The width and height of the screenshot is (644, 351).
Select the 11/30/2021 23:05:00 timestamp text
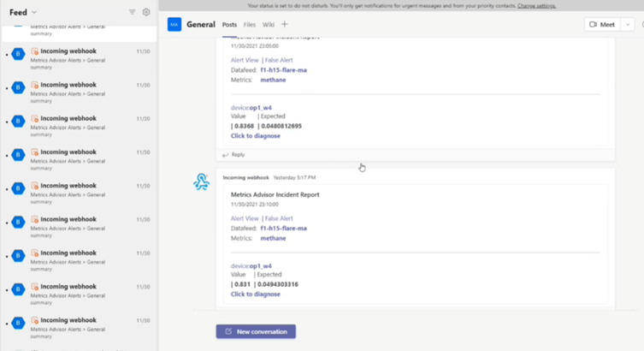(255, 46)
